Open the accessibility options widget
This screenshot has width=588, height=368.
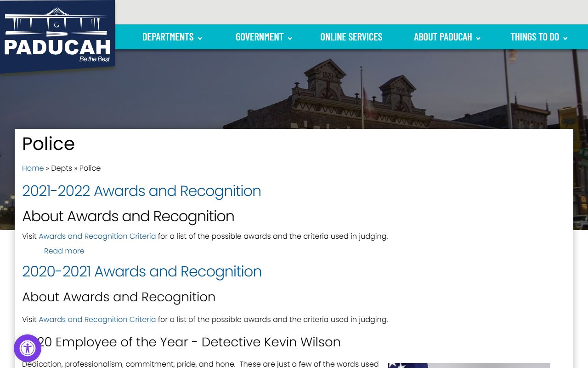tap(28, 348)
